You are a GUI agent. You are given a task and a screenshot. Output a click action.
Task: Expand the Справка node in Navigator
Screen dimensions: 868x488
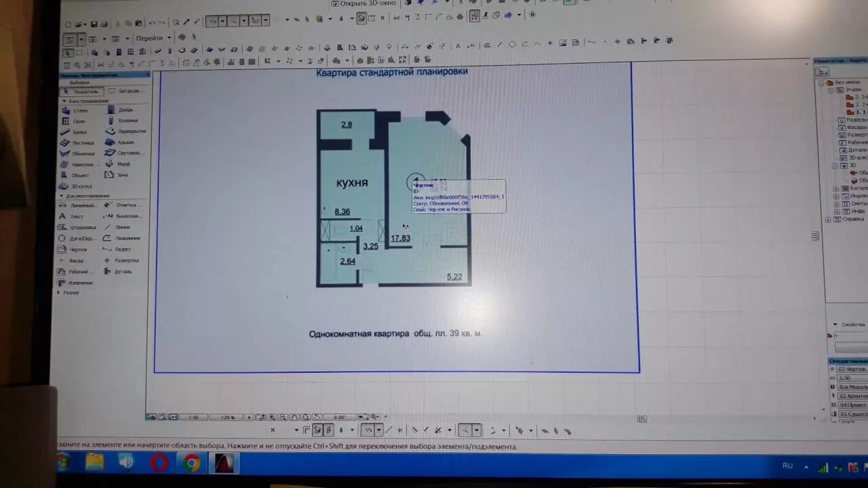[828, 220]
